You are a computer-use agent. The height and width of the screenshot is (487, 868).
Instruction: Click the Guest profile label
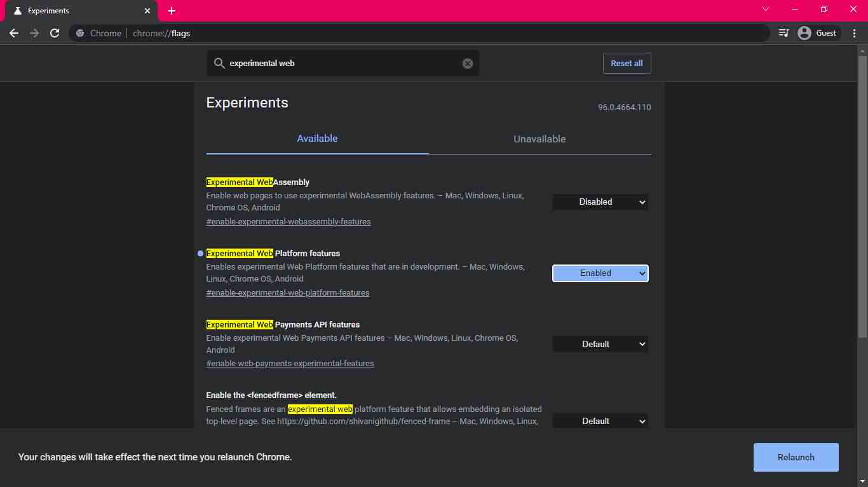(x=826, y=33)
